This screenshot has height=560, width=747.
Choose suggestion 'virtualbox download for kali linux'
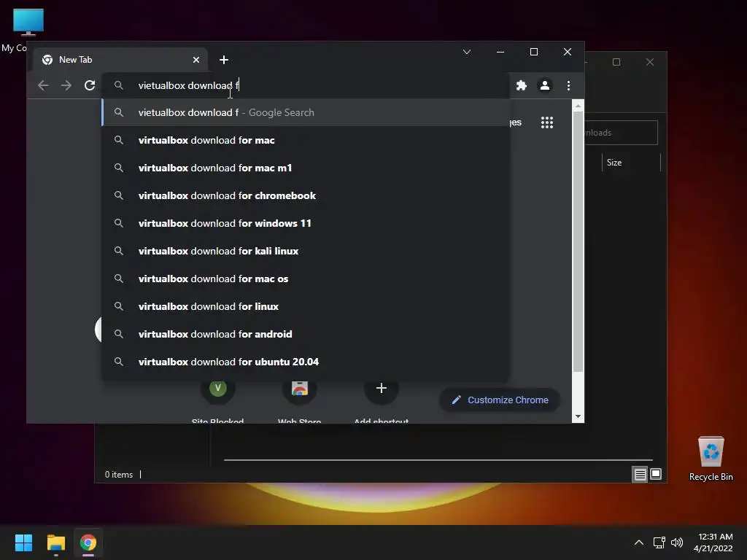pos(306,251)
